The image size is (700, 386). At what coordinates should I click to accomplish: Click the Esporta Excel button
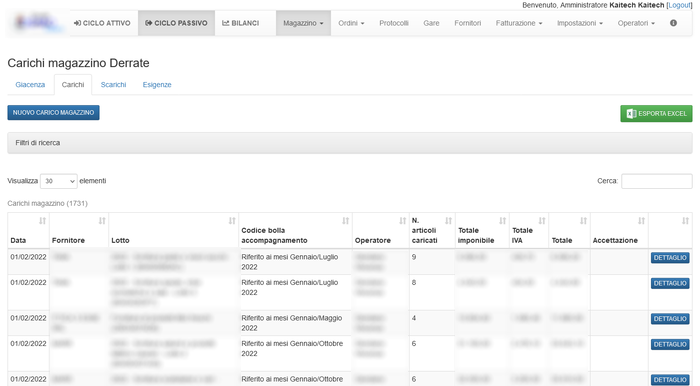click(x=656, y=113)
